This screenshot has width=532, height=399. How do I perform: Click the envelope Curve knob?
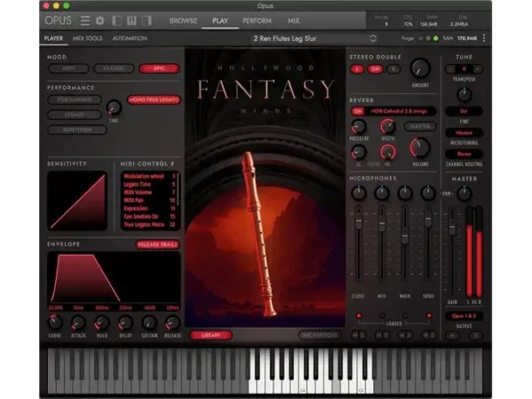[55, 323]
